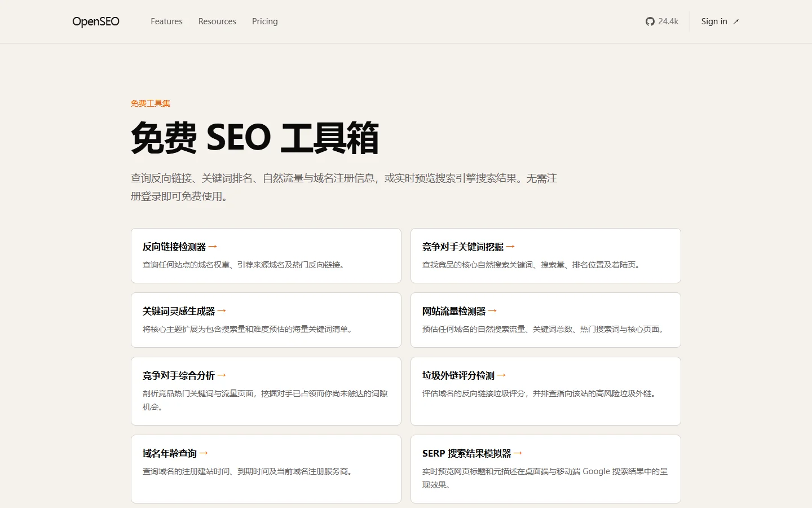Click the 免费 SEO 工具箱 heading
This screenshot has height=508, width=812.
[255, 138]
